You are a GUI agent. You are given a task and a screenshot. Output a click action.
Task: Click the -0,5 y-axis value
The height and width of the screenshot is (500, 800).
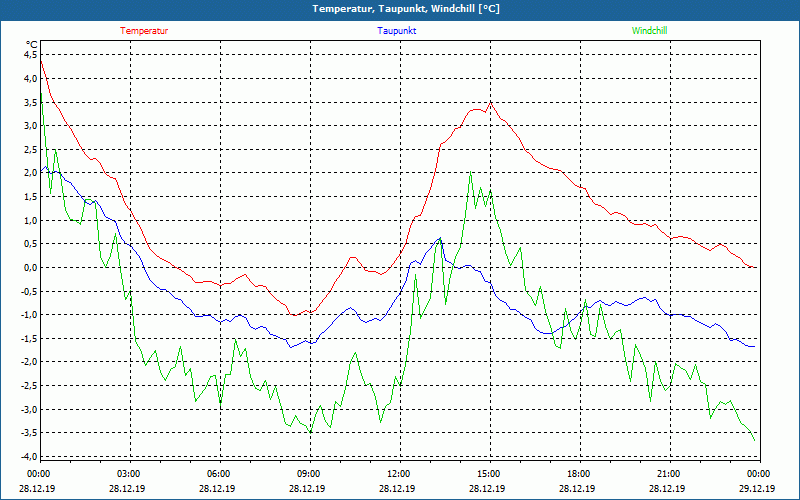[x=29, y=291]
